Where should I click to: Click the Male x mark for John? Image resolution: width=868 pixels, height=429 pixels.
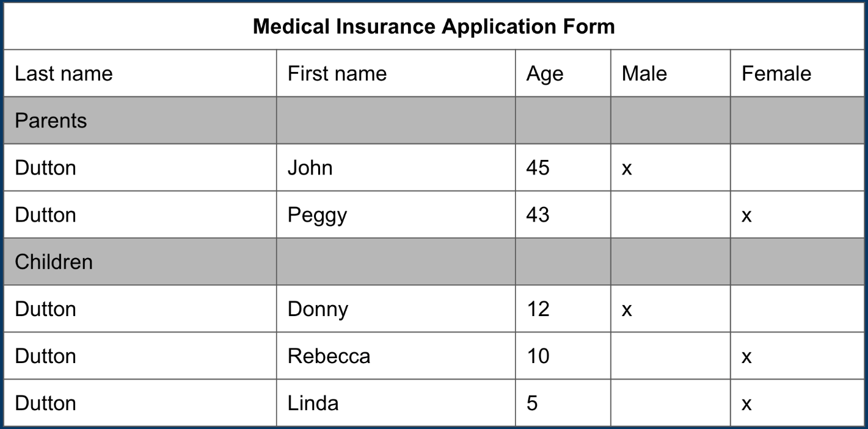(627, 169)
